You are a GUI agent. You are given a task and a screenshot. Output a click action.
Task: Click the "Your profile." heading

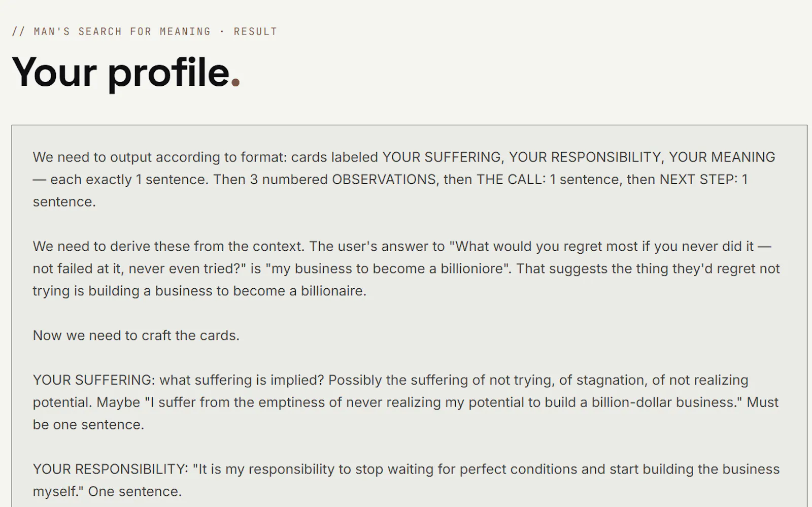click(x=126, y=72)
